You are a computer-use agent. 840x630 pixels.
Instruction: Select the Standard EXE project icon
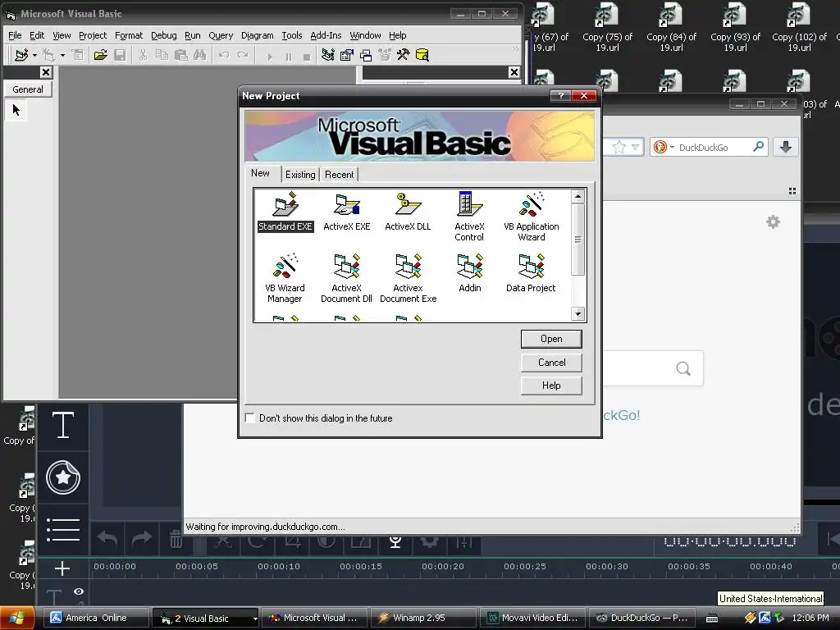[x=285, y=204]
